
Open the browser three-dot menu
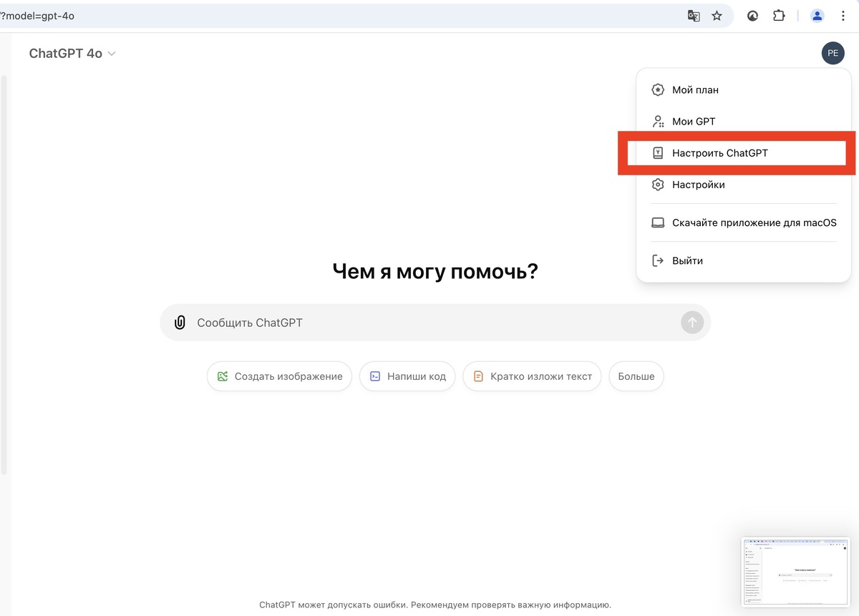843,16
